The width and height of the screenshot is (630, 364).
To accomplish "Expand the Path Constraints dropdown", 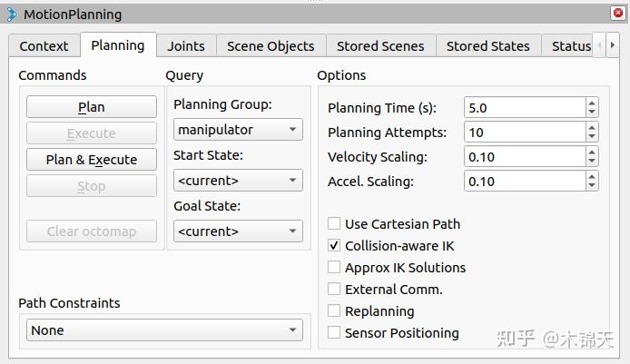I will [x=164, y=330].
